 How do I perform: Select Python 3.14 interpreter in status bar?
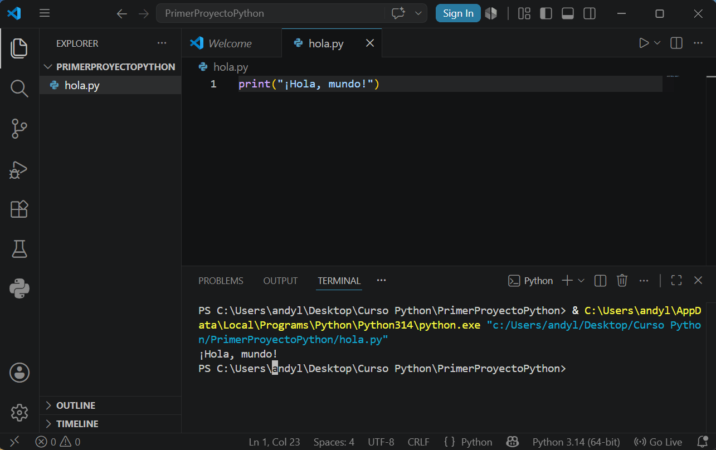[576, 442]
